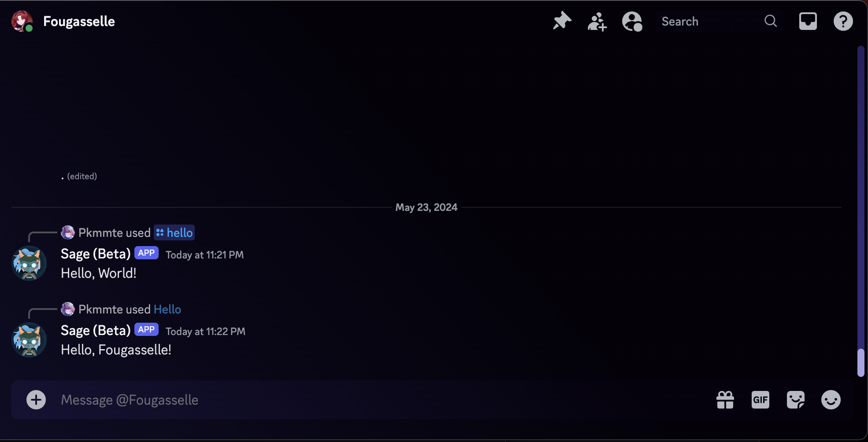The image size is (868, 442).
Task: Open the emoji picker icon
Action: [831, 400]
